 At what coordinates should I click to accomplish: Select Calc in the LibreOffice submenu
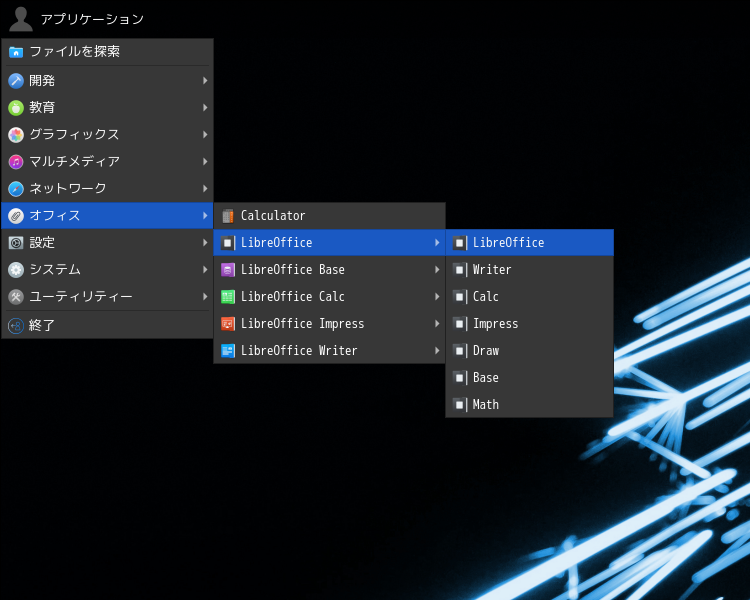click(529, 297)
